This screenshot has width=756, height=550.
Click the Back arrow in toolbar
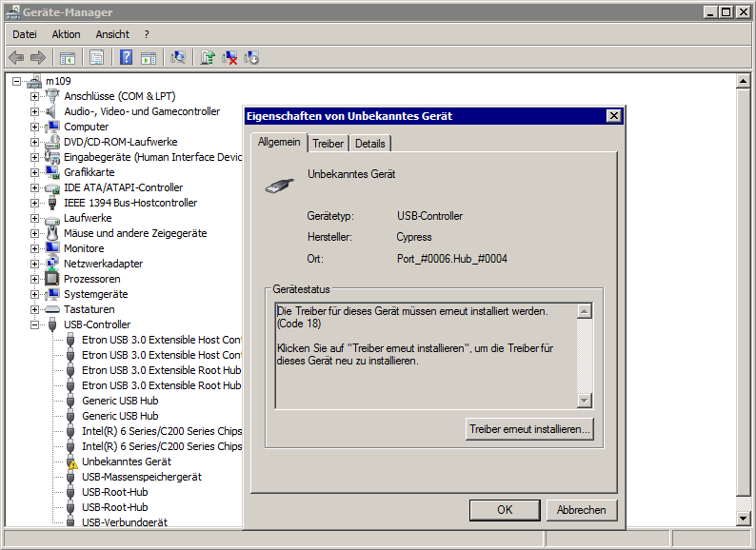[x=16, y=58]
